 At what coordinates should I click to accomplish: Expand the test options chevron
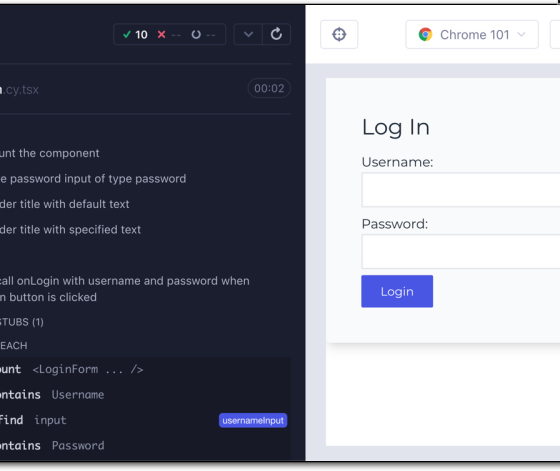(248, 34)
